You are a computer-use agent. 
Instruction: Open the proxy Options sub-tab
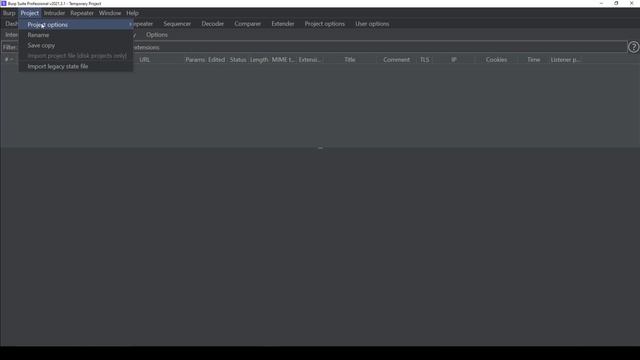tap(157, 35)
